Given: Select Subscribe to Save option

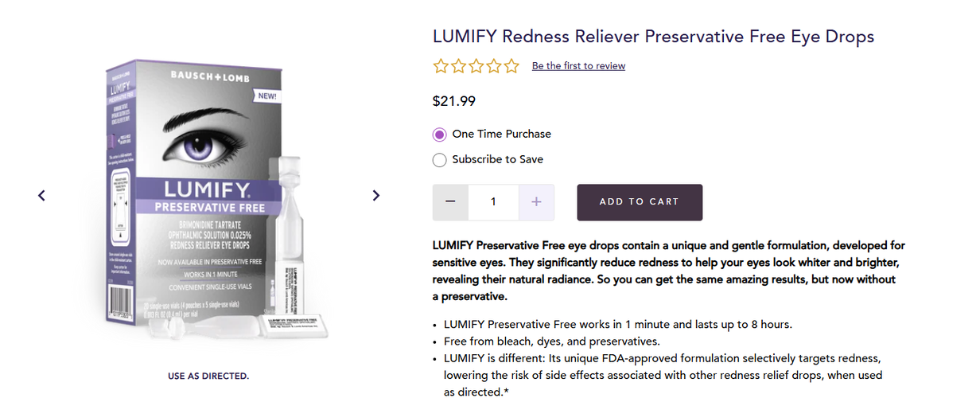Looking at the screenshot, I should pyautogui.click(x=440, y=160).
